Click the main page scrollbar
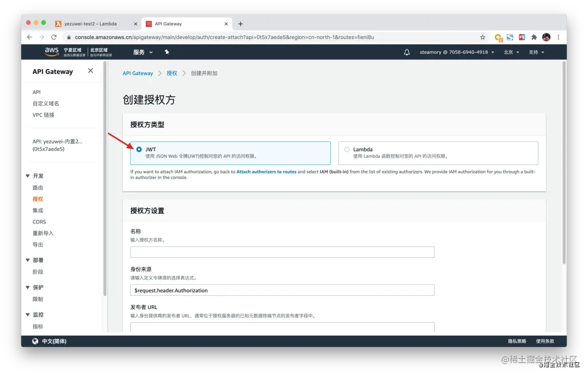 click(x=564, y=162)
